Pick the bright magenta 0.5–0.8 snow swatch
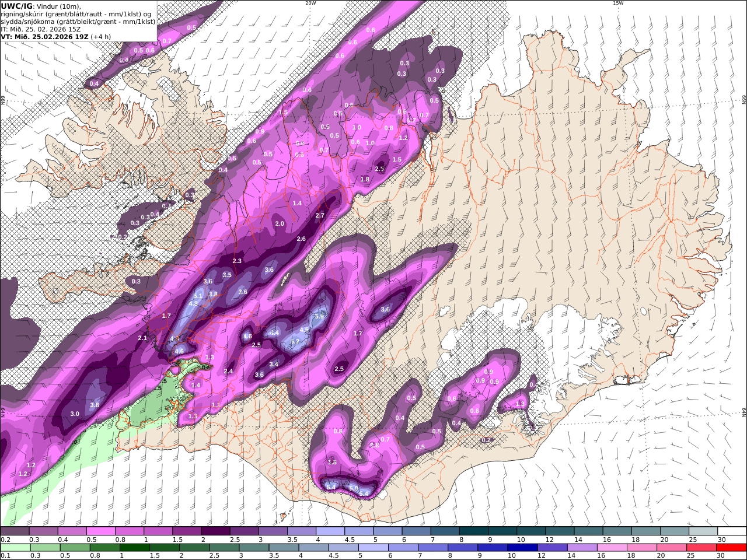This screenshot has height=560, width=747. click(100, 531)
